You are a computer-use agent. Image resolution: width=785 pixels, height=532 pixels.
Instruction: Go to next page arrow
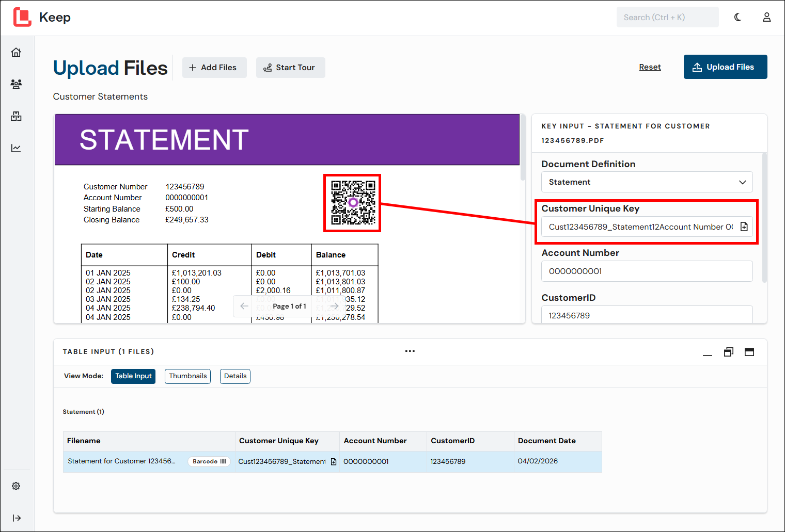335,306
